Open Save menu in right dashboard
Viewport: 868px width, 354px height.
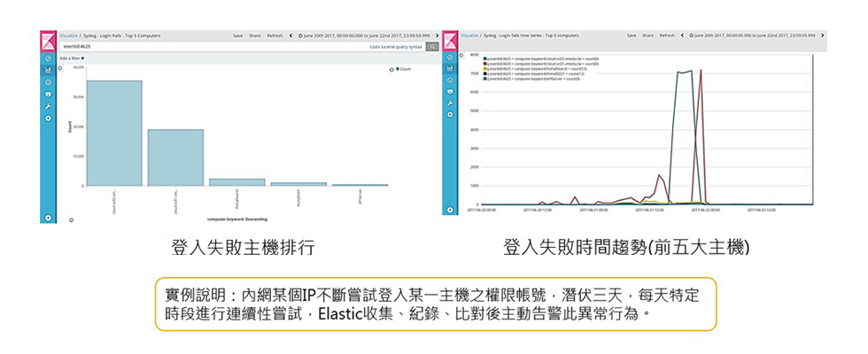tap(632, 35)
